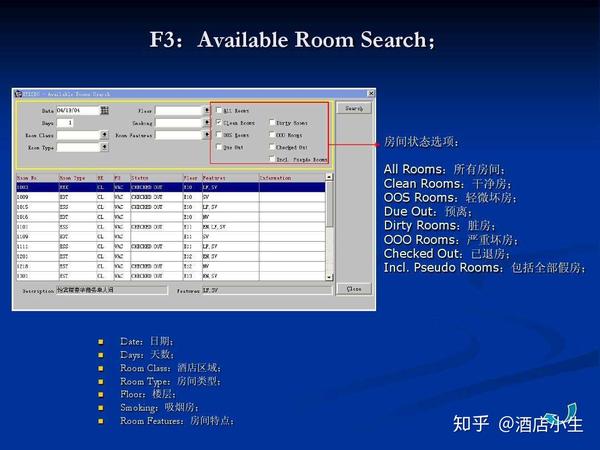
Task: Click the Status column header
Action: [157, 178]
